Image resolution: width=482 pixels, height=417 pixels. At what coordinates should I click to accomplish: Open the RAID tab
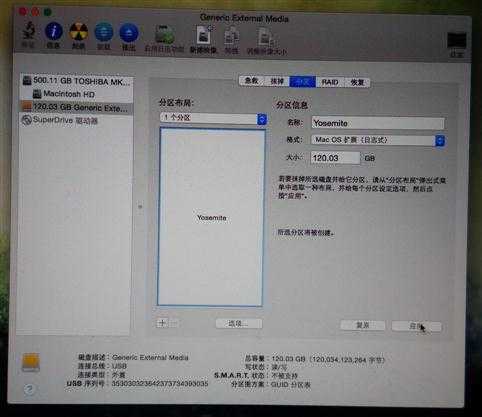click(x=330, y=82)
